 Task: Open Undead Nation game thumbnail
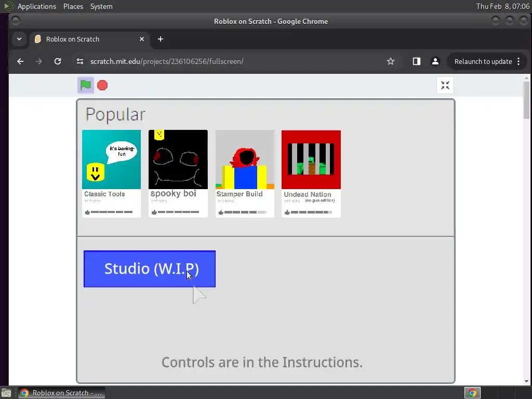click(311, 159)
